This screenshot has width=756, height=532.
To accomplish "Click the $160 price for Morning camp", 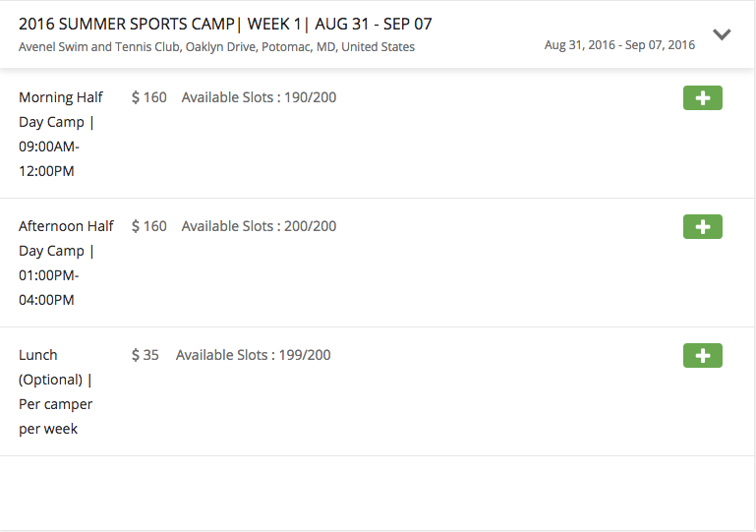I will [x=149, y=97].
